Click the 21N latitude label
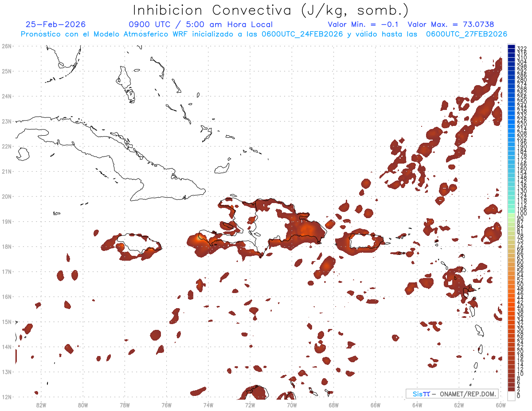 7,171
